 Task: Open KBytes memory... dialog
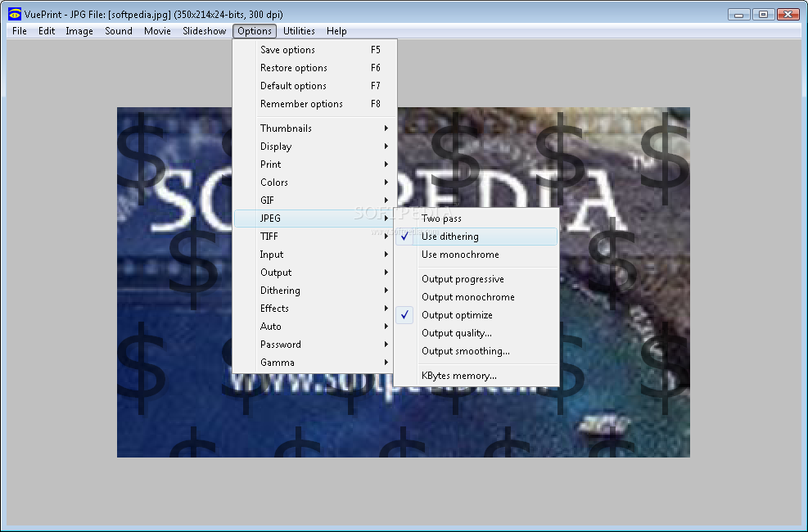pyautogui.click(x=476, y=376)
